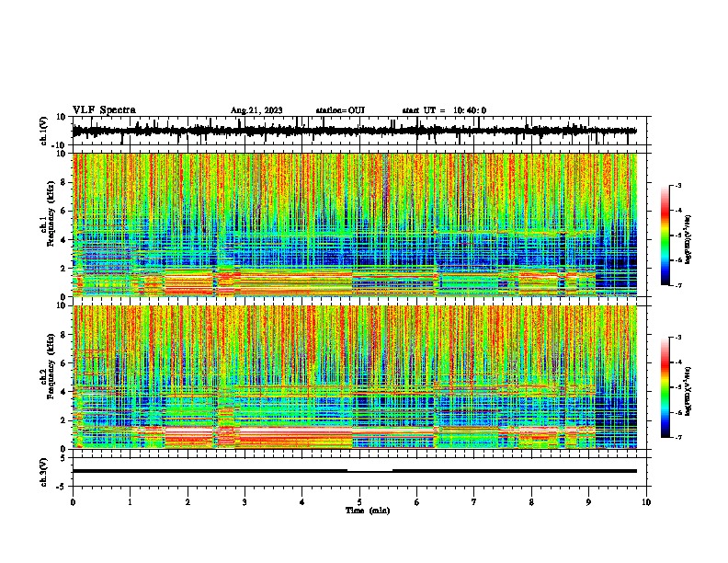Click time axis tick label "9"
Image resolution: width=728 pixels, height=563 pixels.
[588, 502]
